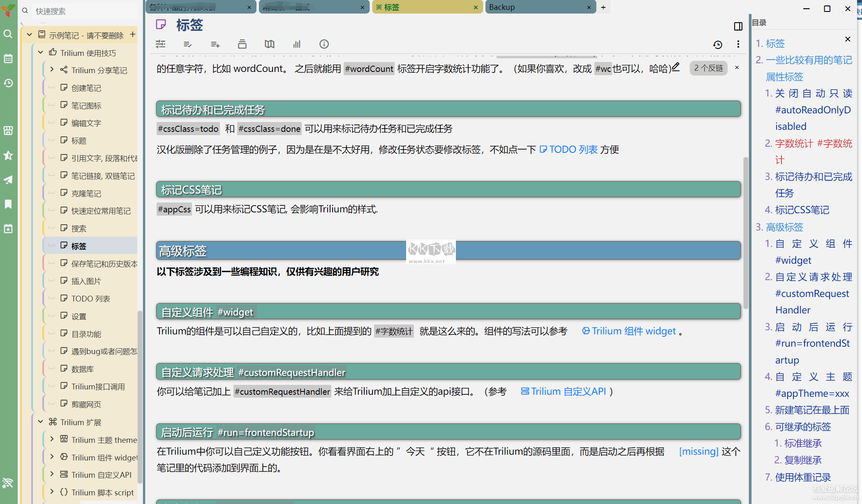Open the three-dot note actions menu
Image resolution: width=862 pixels, height=504 pixels.
click(738, 44)
